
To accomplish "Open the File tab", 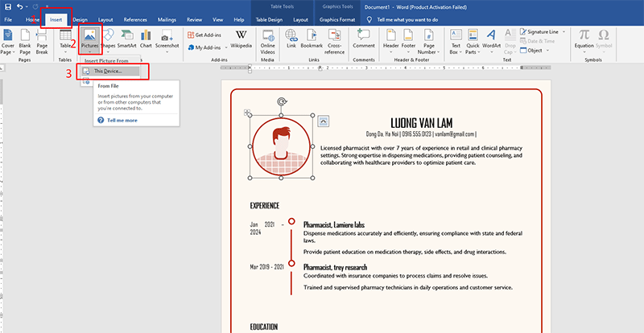I will 8,20.
